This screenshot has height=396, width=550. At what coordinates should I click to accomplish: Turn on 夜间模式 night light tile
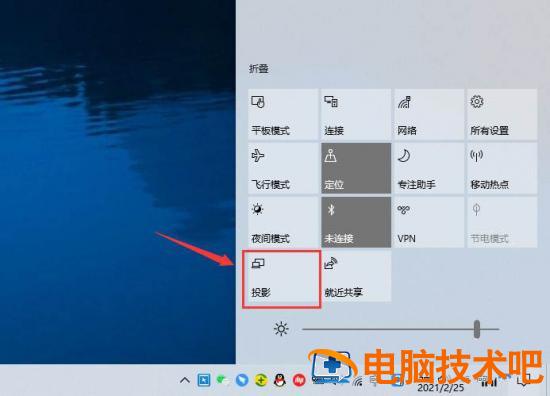(283, 222)
